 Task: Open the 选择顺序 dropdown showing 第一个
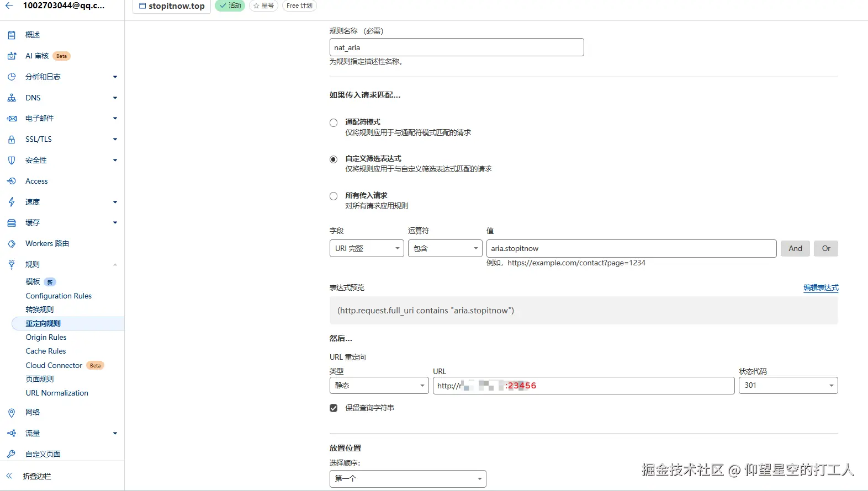[x=407, y=478]
